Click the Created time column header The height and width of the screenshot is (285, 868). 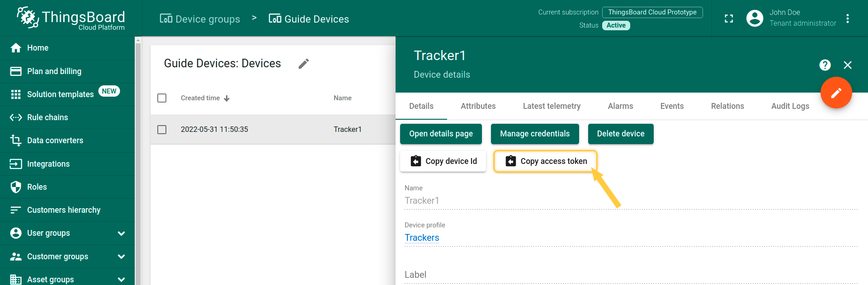click(200, 98)
